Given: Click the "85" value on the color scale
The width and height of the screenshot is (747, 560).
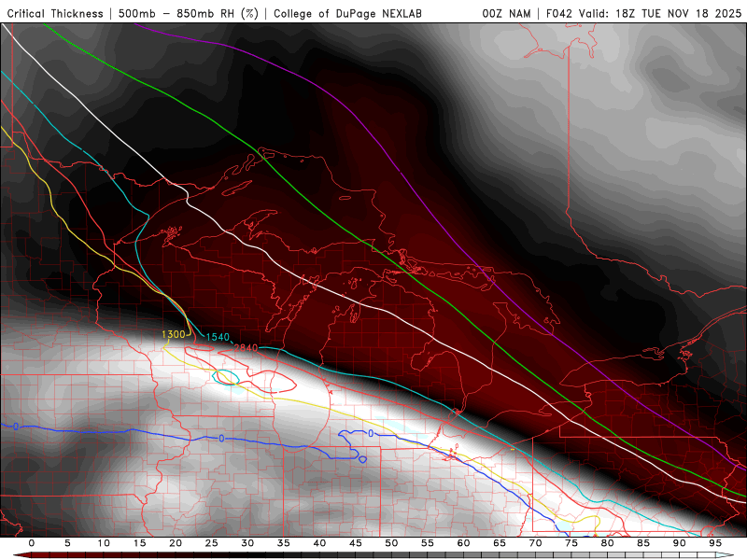Looking at the screenshot, I should [x=643, y=543].
